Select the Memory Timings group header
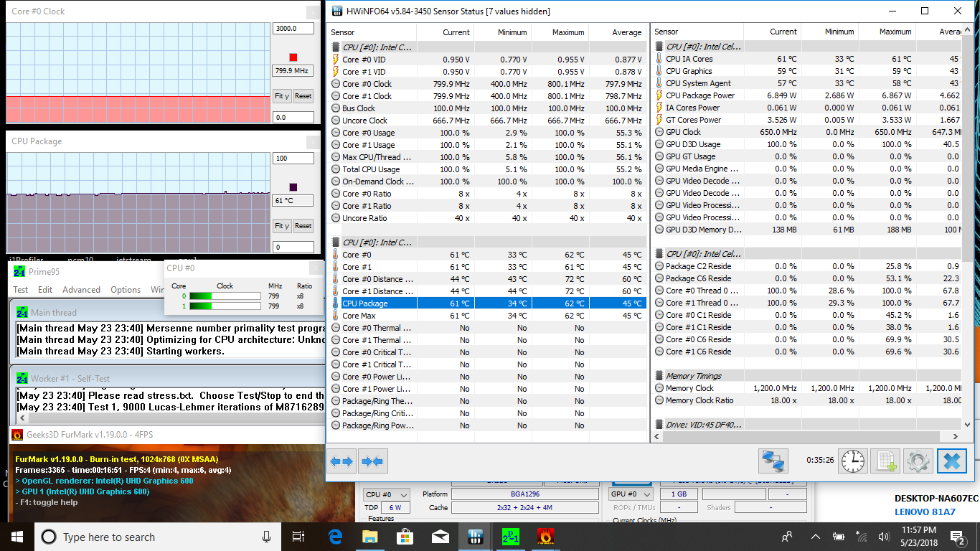 click(806, 376)
